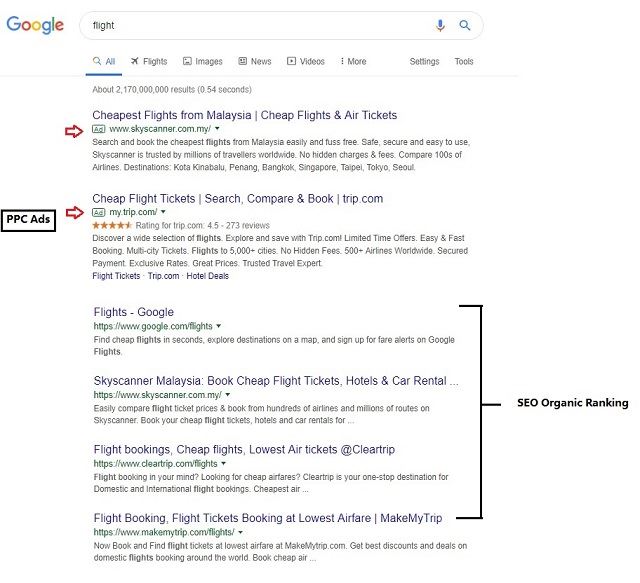Open the 'Hotel Deals' sitelink
This screenshot has width=640, height=583.
(207, 276)
